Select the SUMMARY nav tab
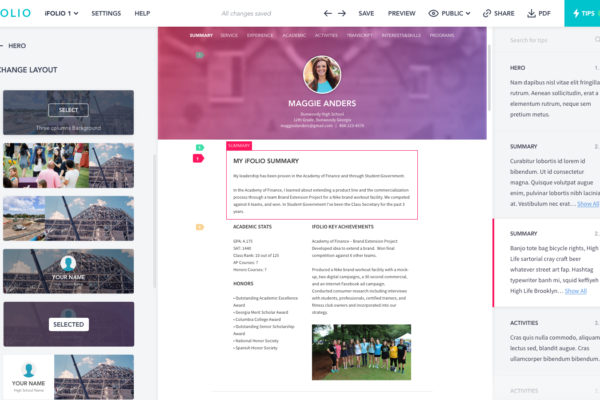 [x=201, y=35]
